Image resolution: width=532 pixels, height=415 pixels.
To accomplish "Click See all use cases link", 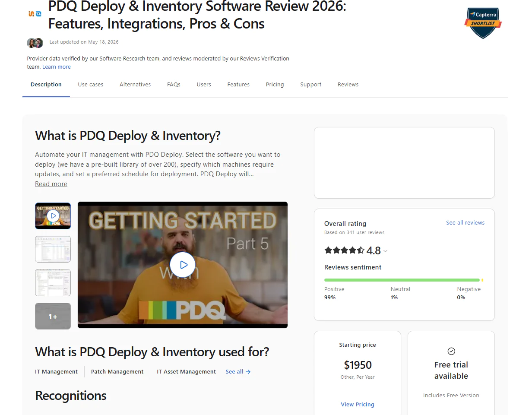I will [238, 372].
